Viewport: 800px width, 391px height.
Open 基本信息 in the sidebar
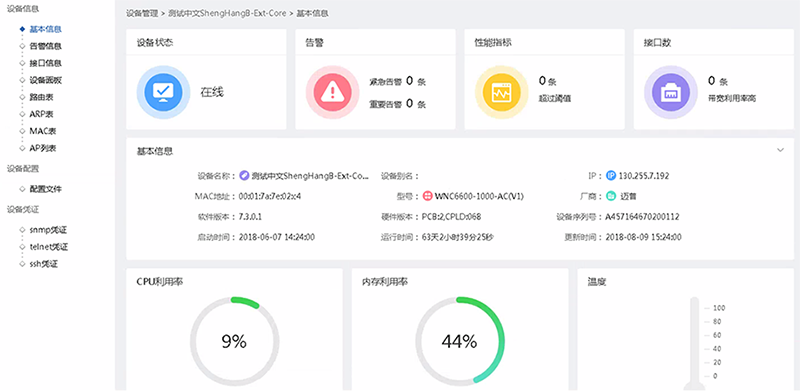[x=46, y=29]
